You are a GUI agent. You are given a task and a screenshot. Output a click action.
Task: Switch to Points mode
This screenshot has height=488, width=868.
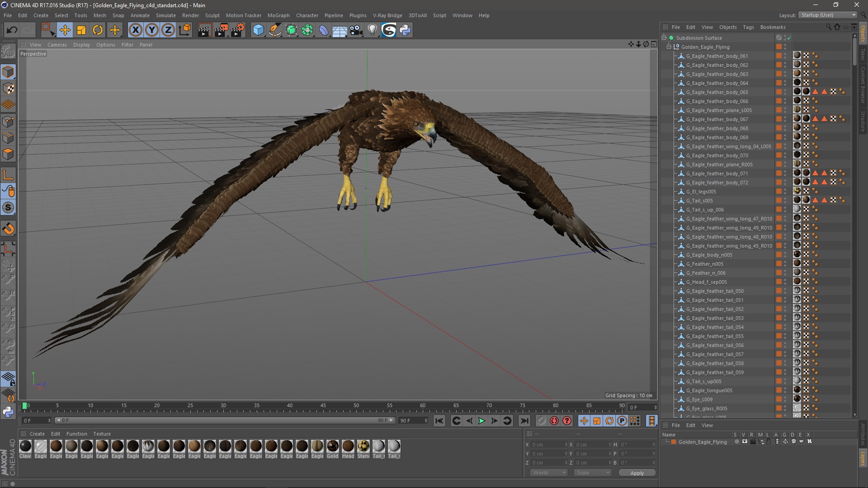pyautogui.click(x=8, y=122)
